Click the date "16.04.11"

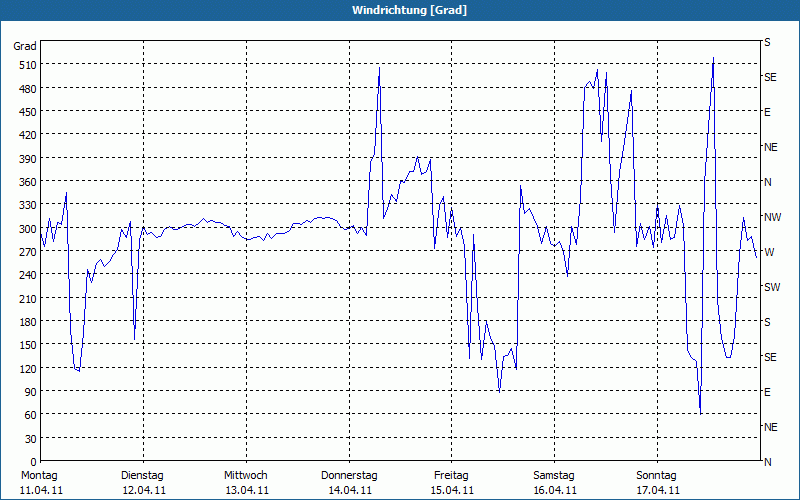click(555, 491)
